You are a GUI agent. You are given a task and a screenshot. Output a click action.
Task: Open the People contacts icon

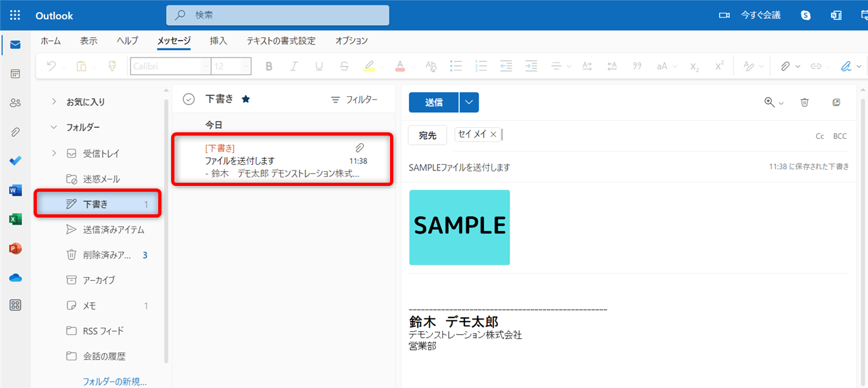click(15, 103)
